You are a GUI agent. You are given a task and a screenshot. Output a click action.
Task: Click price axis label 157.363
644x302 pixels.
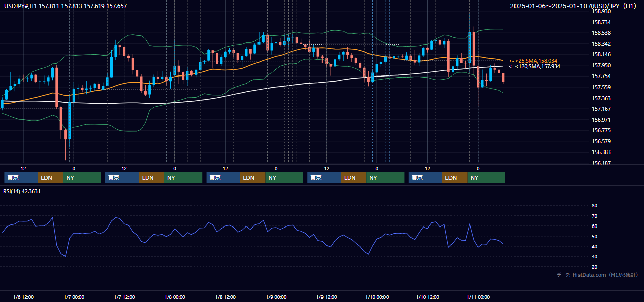coord(601,98)
